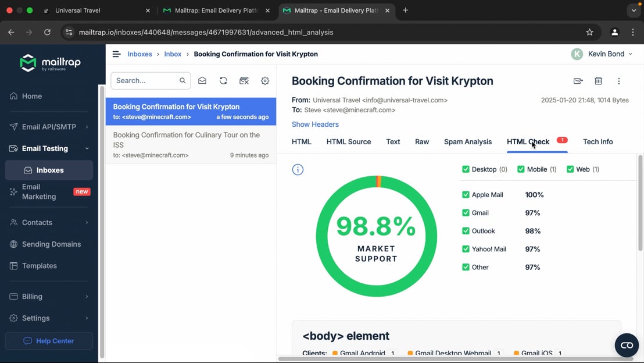Toggle the sidebar hamburger menu icon
The image size is (644, 363).
(x=116, y=54)
